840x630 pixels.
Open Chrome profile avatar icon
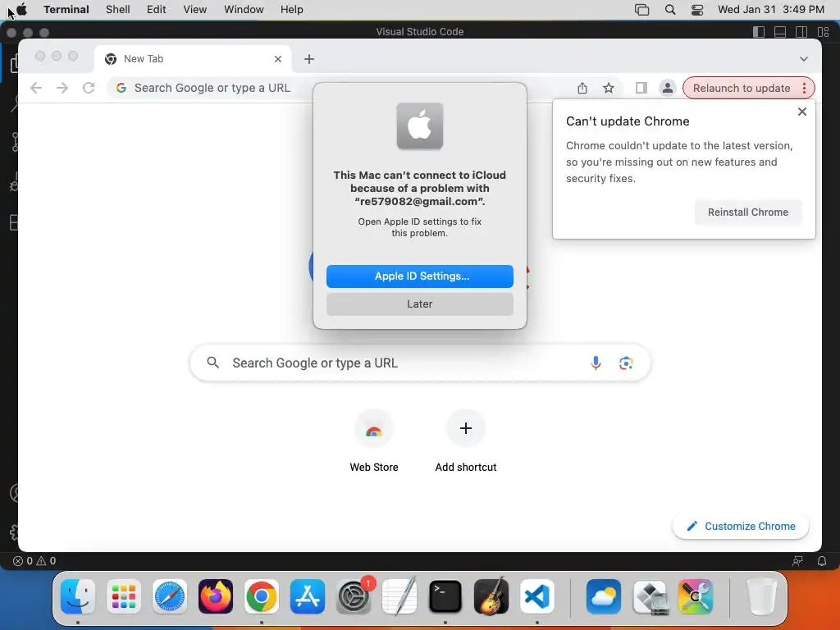(667, 88)
